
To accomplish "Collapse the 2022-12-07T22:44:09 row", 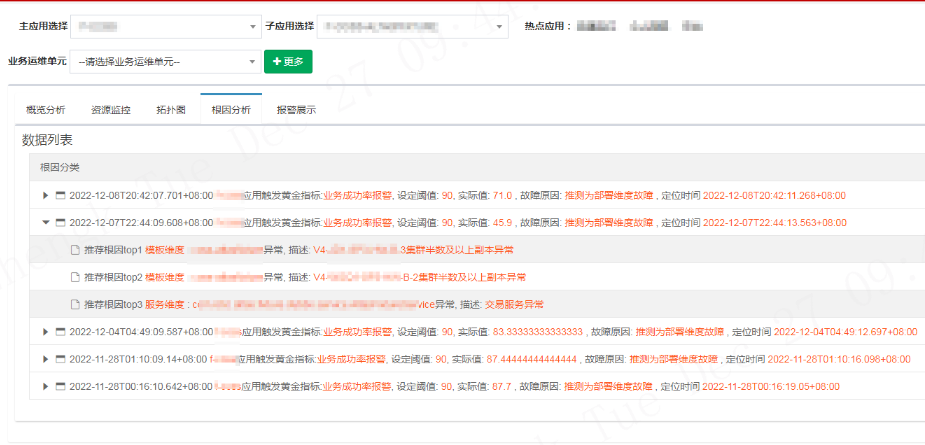I will point(45,222).
